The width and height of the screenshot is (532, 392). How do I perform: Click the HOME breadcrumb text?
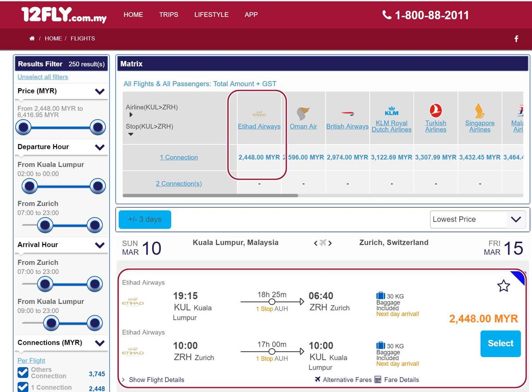(53, 39)
